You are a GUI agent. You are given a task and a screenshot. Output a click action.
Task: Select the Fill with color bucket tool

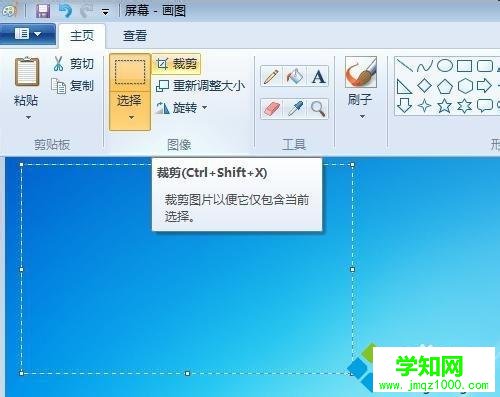coord(294,77)
